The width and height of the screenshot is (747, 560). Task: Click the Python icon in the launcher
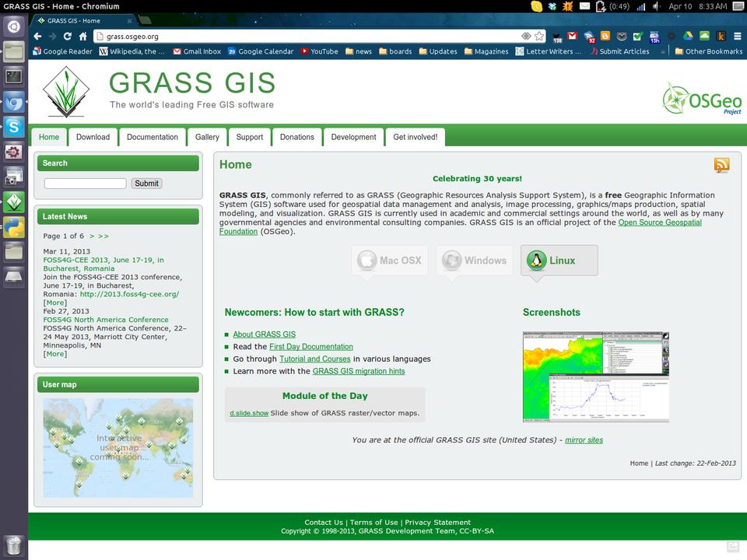point(14,227)
